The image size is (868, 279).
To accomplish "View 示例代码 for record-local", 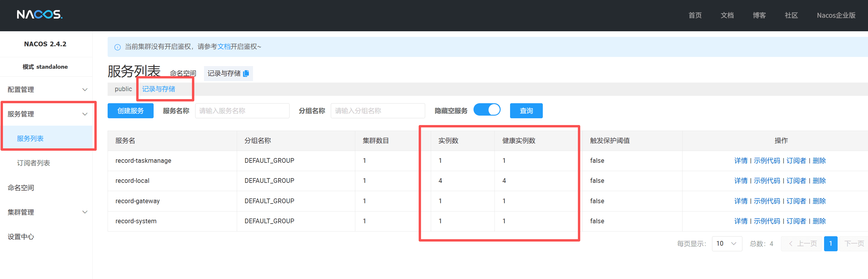I will click(767, 181).
